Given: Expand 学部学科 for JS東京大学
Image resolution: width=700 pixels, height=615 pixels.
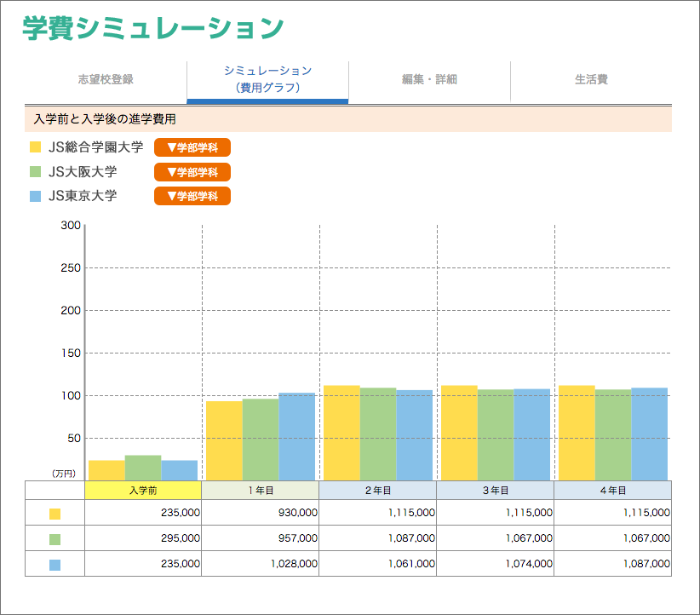Looking at the screenshot, I should [192, 196].
